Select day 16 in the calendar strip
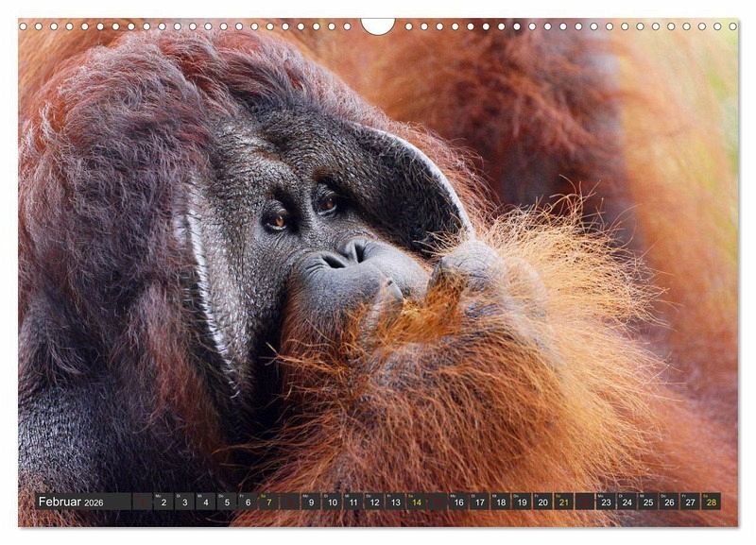Image resolution: width=756 pixels, height=545 pixels. click(x=458, y=502)
